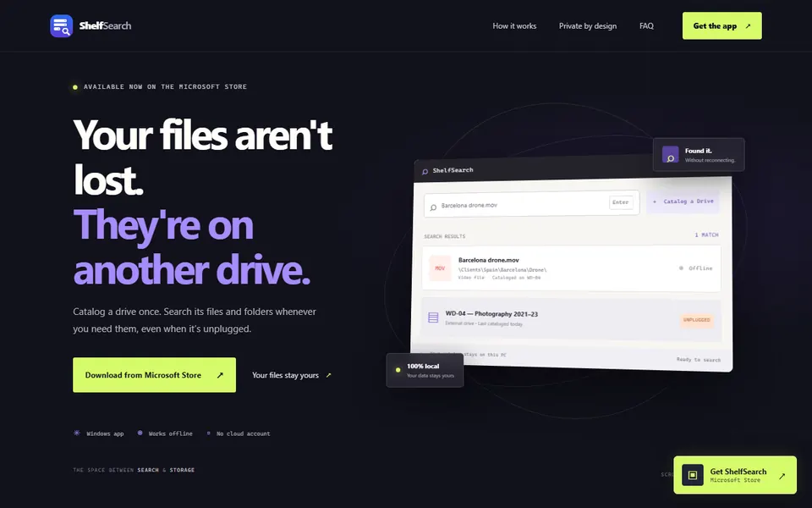
Task: Click the magnifier icon beside ShelfSearch mockup title
Action: (425, 171)
